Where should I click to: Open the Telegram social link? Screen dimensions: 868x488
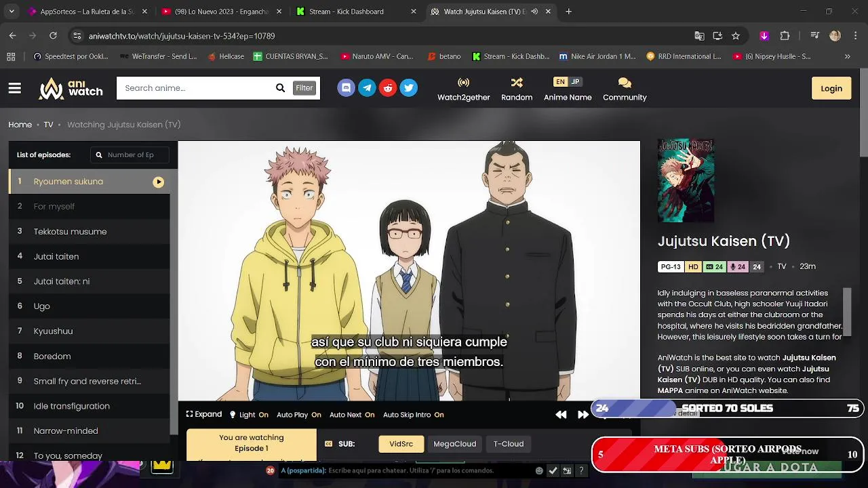[367, 87]
